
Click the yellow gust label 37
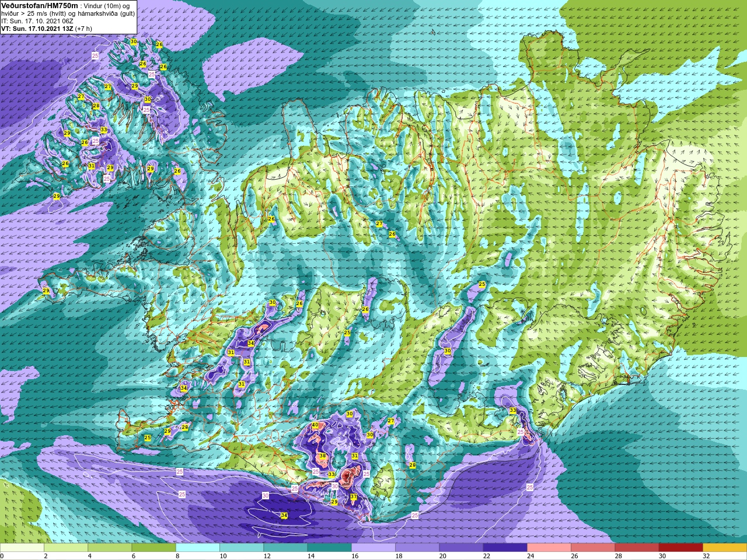(354, 496)
